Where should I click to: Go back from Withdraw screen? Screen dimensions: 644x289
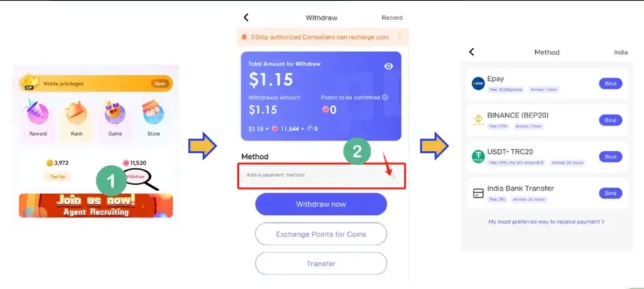246,17
